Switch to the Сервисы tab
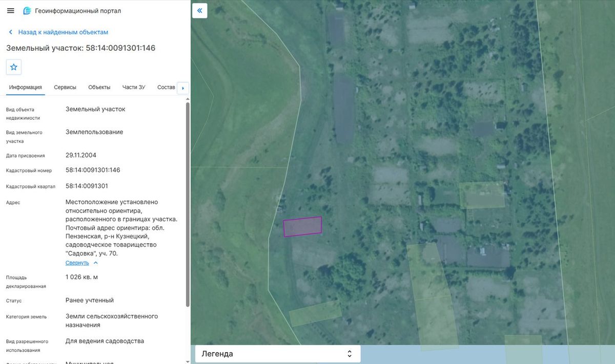Image resolution: width=615 pixels, height=364 pixels. coord(65,88)
